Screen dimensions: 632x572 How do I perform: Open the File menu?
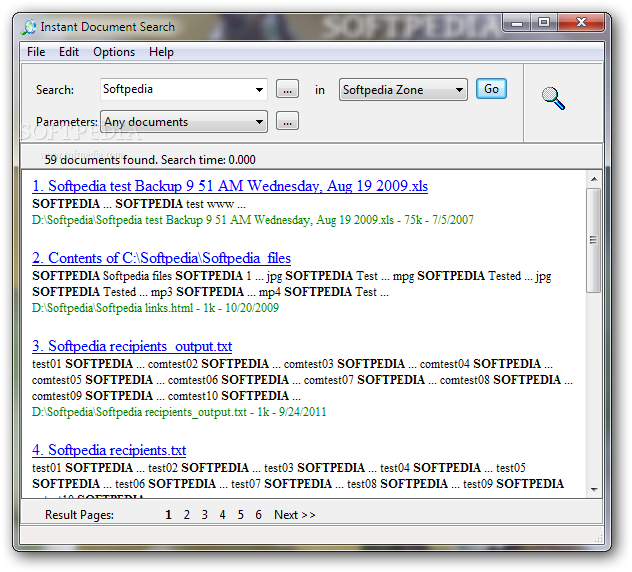pos(36,52)
